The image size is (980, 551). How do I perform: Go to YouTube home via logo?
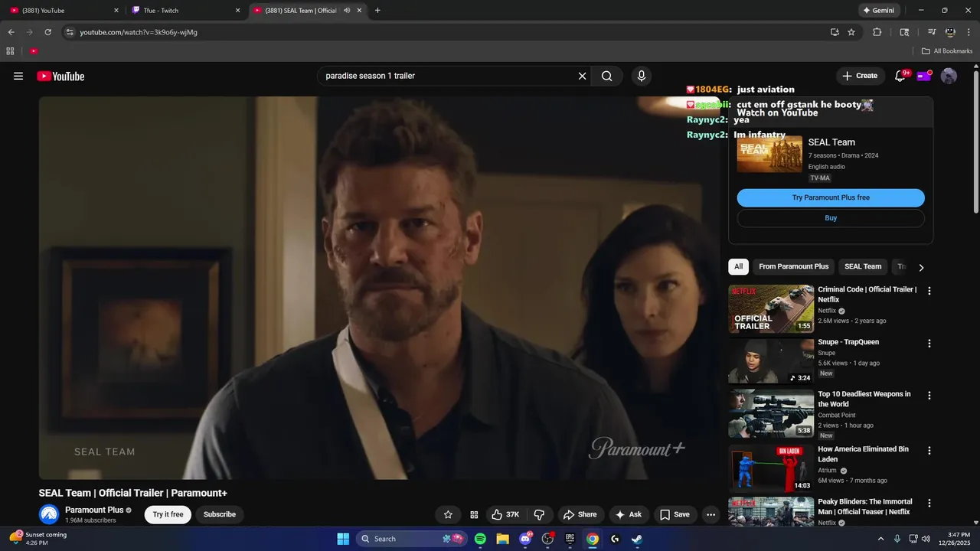coord(60,76)
